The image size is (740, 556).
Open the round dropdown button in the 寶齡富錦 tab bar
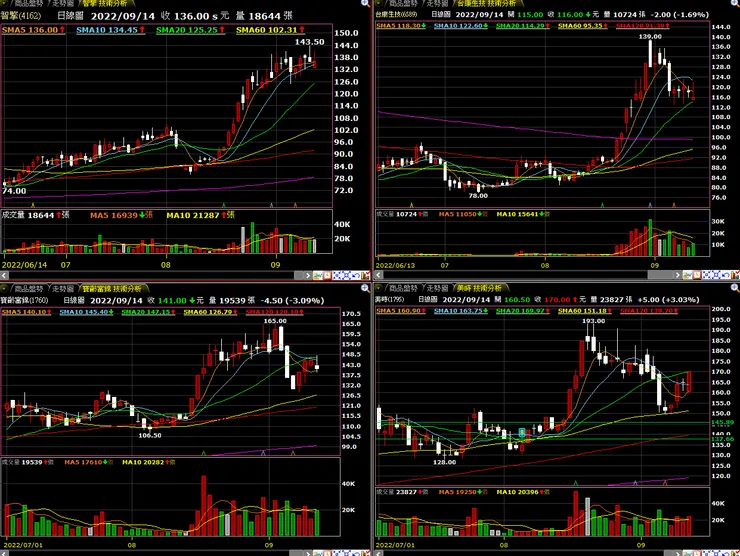[4, 288]
